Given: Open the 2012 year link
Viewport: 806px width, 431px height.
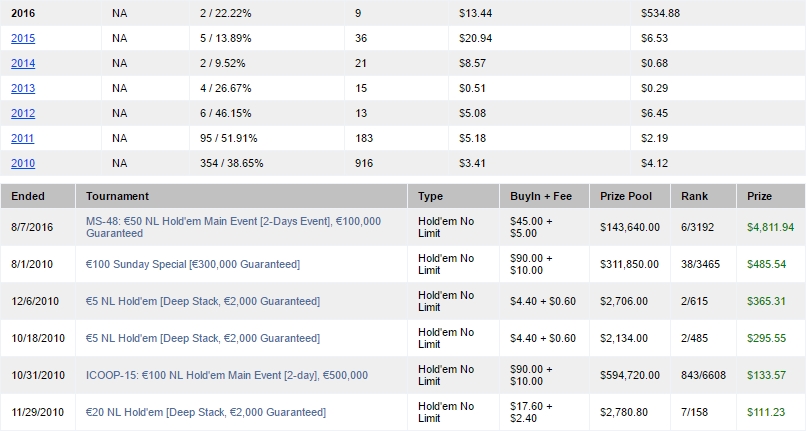Looking at the screenshot, I should 23,113.
